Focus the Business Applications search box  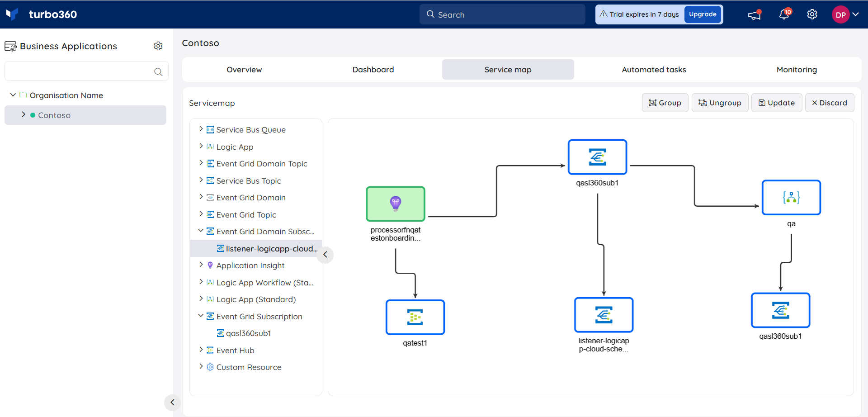(86, 71)
